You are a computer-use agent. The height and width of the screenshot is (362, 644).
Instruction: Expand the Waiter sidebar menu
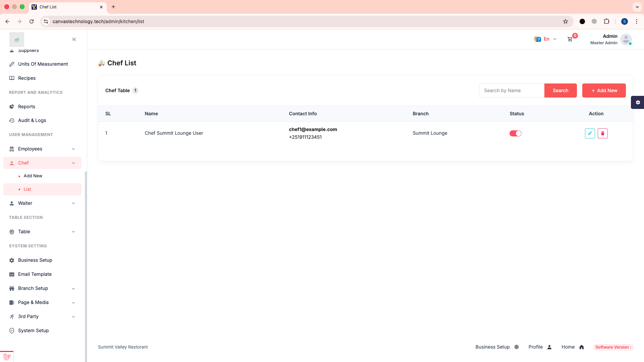click(42, 203)
